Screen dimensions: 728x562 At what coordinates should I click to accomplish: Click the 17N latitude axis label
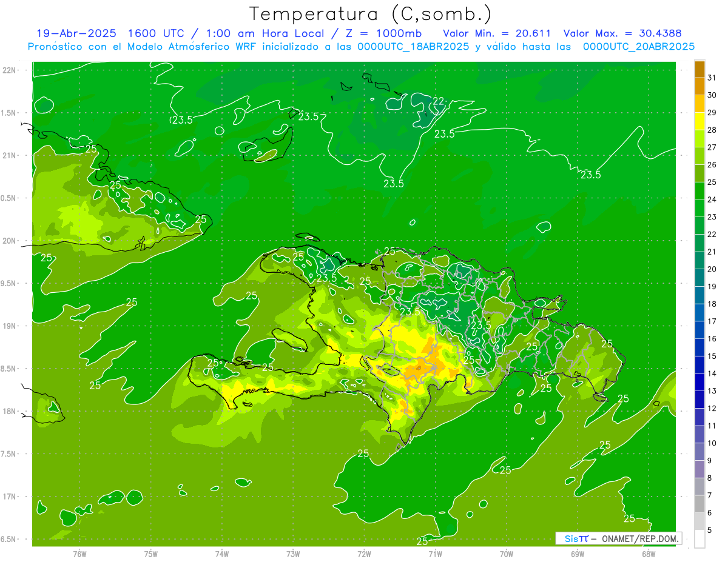point(10,497)
